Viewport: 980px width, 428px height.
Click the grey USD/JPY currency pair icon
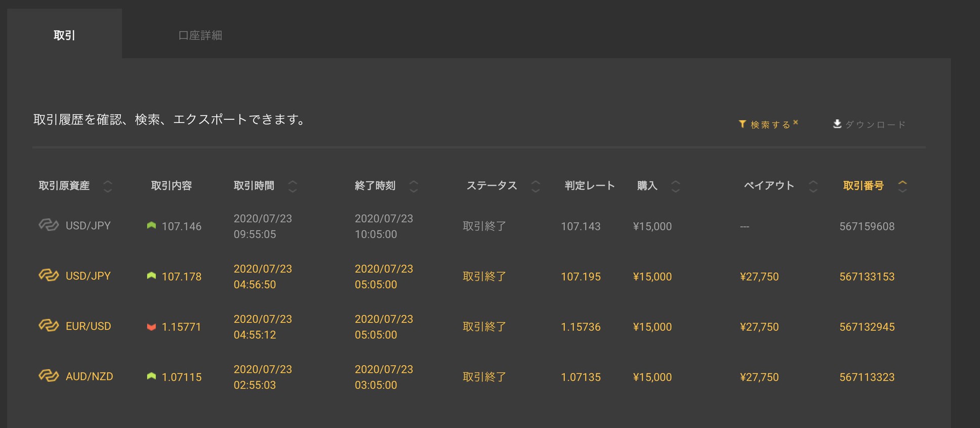coord(49,225)
